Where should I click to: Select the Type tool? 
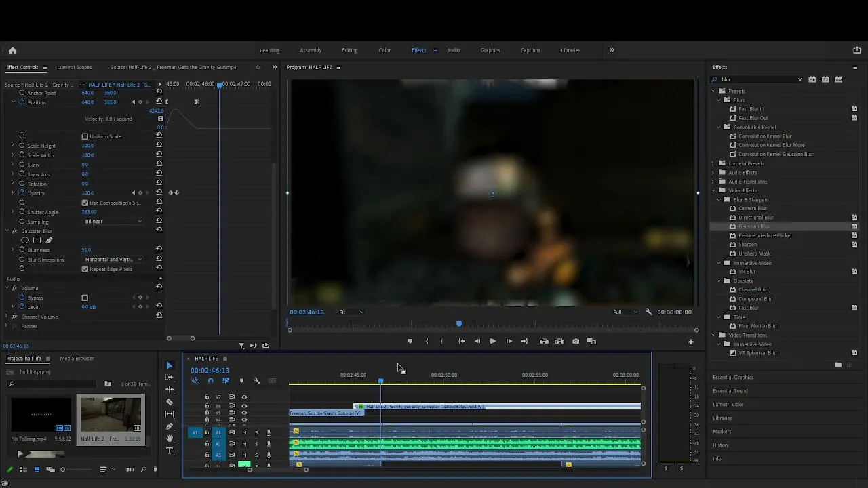coord(170,451)
